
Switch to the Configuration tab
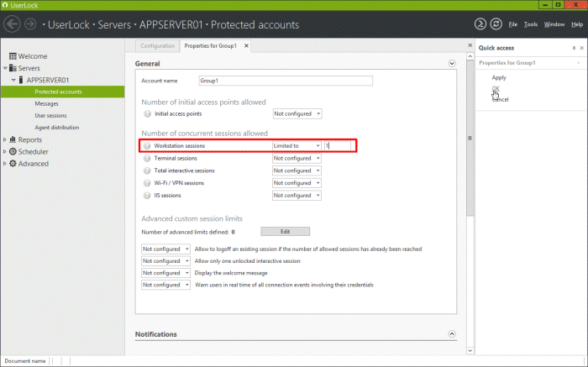tap(158, 45)
